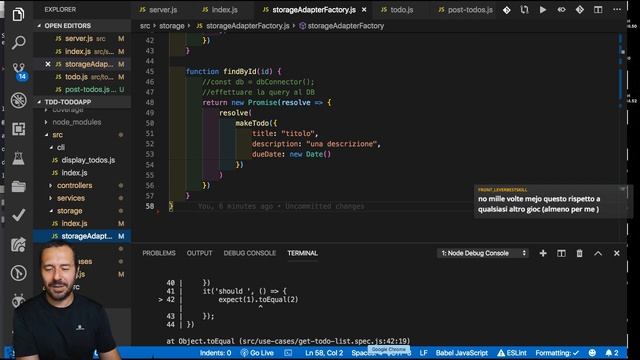Expand the services folder
Viewport: 640px width, 360px height.
click(x=71, y=198)
